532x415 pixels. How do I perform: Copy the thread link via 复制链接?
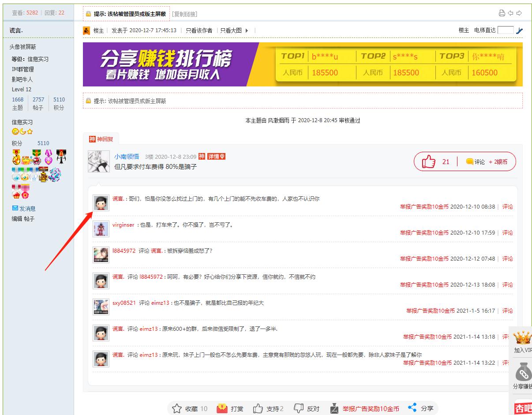(x=184, y=14)
